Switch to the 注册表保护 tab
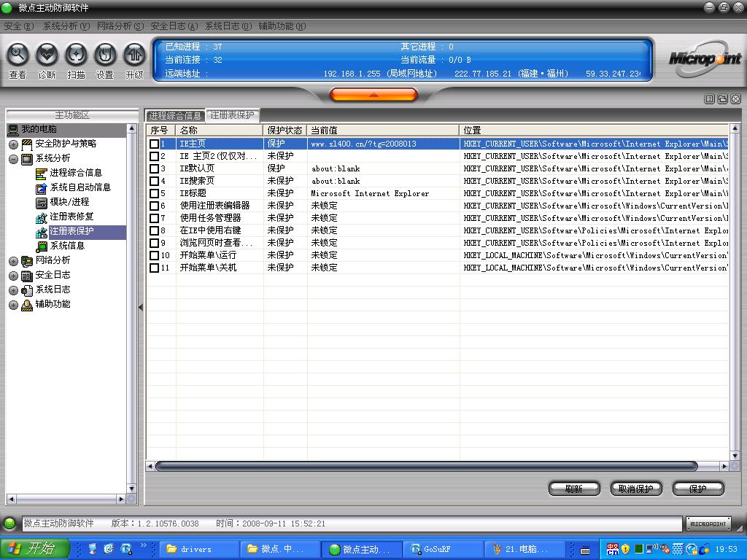Viewport: 747px width, 560px height. coord(233,114)
